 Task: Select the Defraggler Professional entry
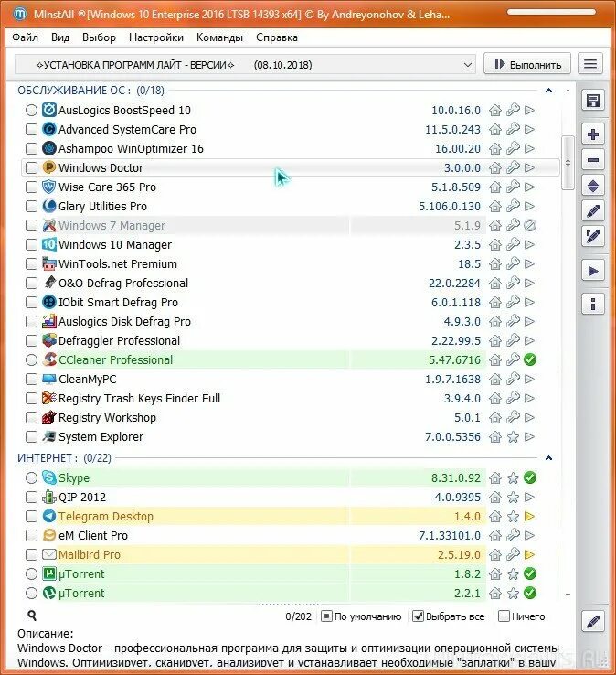click(x=291, y=340)
